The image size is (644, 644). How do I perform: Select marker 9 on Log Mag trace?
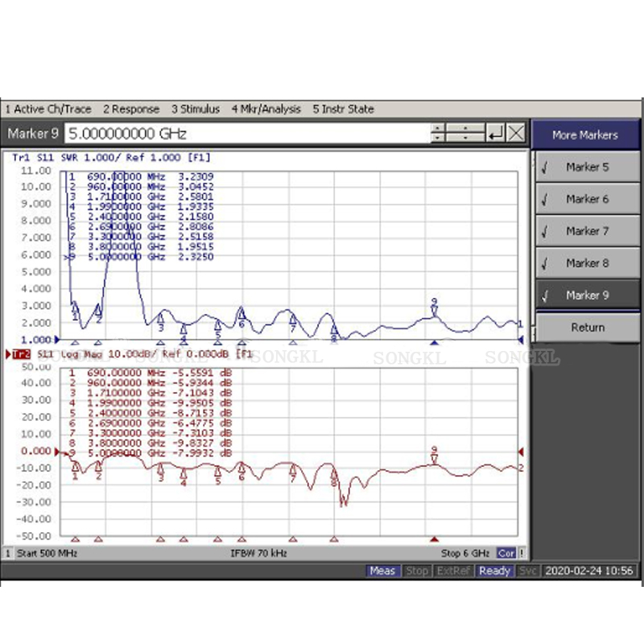(x=434, y=459)
